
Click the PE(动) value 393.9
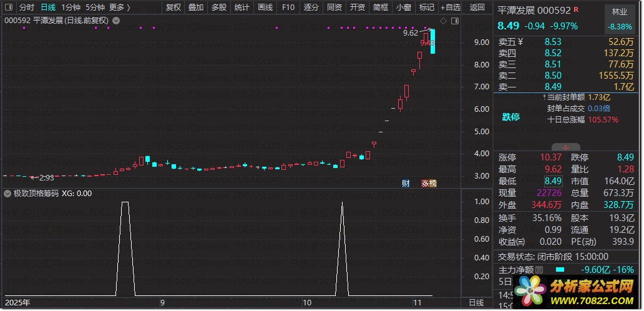pyautogui.click(x=624, y=242)
